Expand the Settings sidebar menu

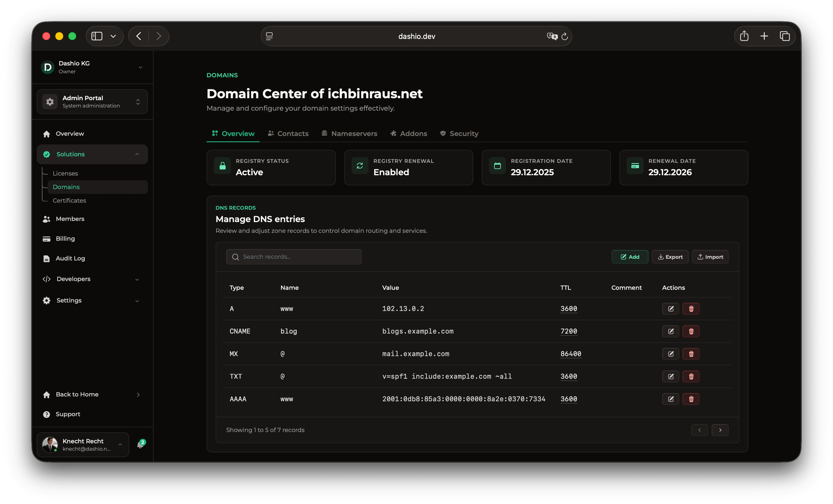[x=137, y=301]
